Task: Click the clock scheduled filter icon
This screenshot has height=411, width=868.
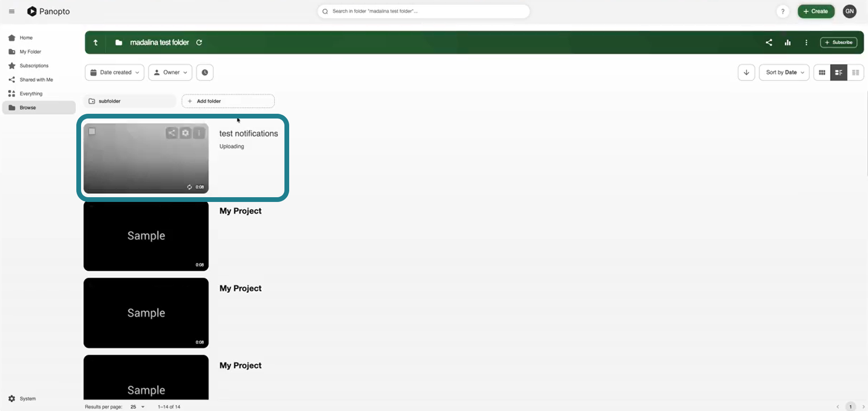Action: [x=205, y=73]
